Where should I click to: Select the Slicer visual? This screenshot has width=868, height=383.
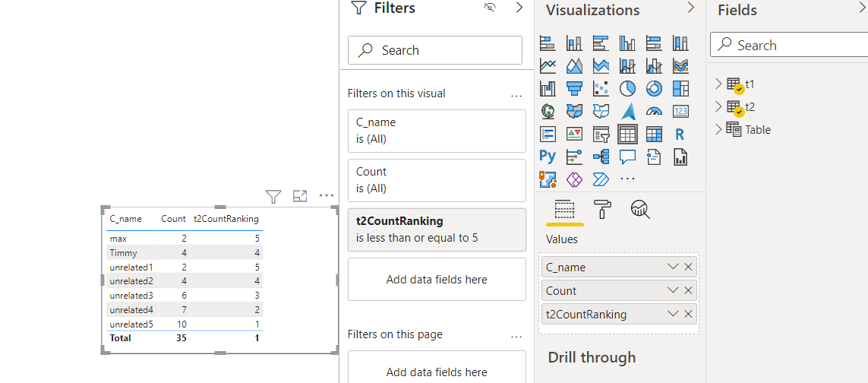point(601,134)
